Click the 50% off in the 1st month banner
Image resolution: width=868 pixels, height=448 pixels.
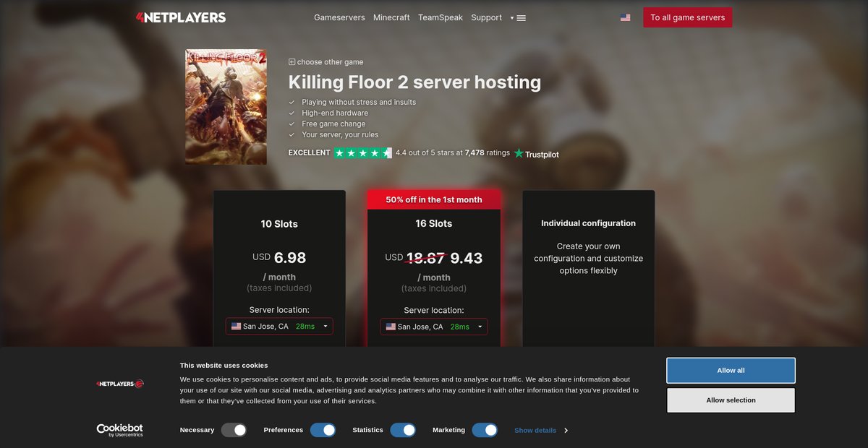tap(434, 199)
